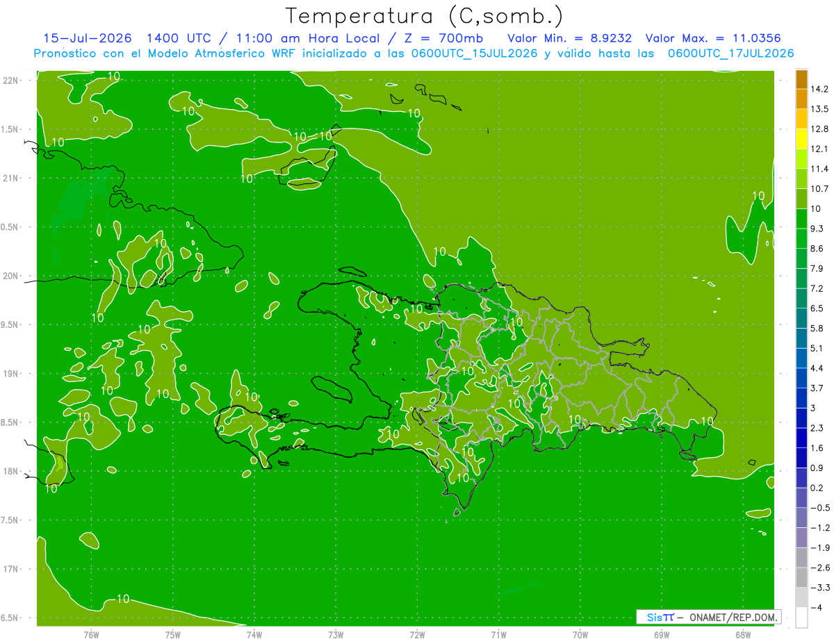Click the "71W" longitude label

tap(498, 635)
